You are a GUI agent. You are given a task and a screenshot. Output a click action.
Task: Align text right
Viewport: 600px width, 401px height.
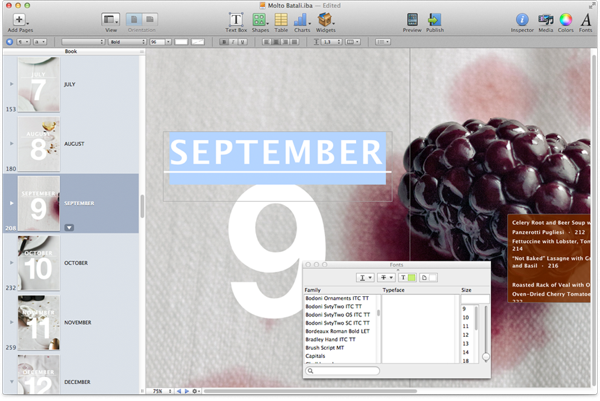pyautogui.click(x=285, y=42)
